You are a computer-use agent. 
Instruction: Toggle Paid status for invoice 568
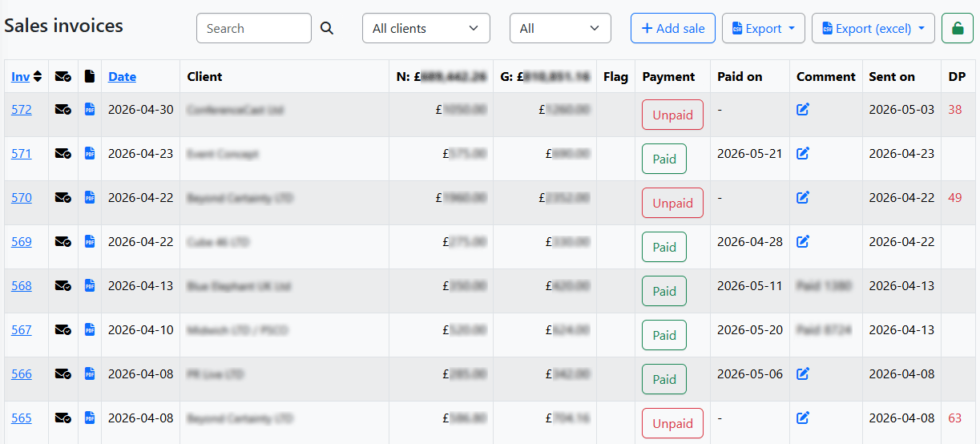pos(664,291)
